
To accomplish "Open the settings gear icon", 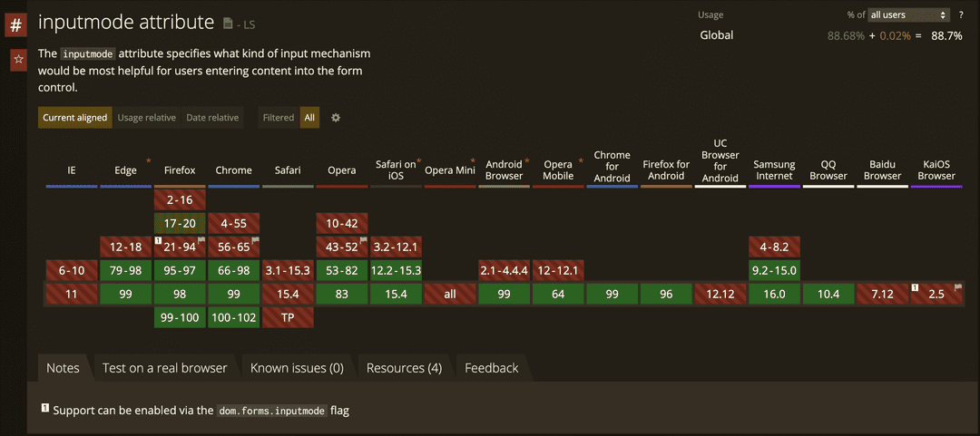I will click(336, 118).
